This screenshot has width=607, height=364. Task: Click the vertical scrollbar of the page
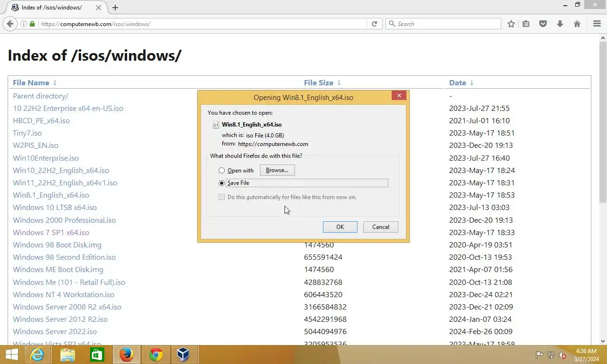point(603,122)
